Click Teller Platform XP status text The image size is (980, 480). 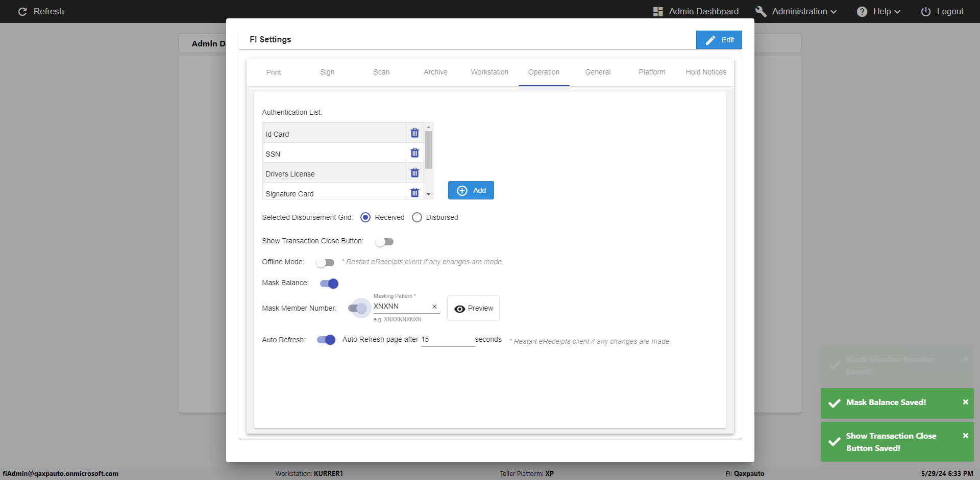[x=527, y=473]
